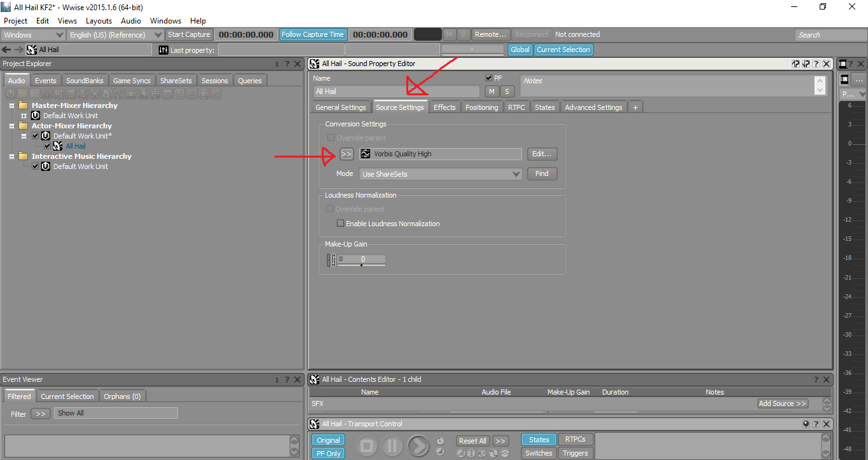Click the Master-Mixer Hierarchy folder icon

pos(24,105)
